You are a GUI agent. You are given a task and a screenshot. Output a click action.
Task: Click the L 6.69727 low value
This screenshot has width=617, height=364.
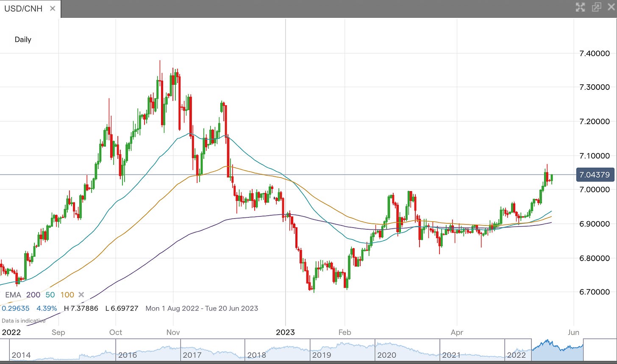[x=122, y=308]
